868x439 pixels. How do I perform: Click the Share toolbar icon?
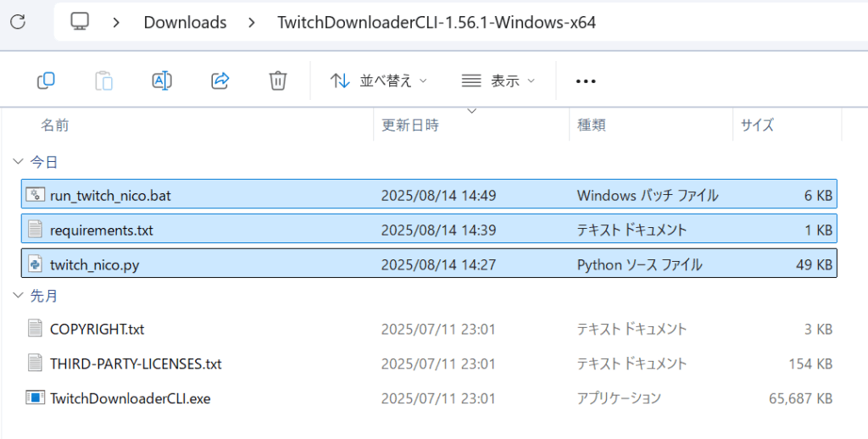point(220,81)
